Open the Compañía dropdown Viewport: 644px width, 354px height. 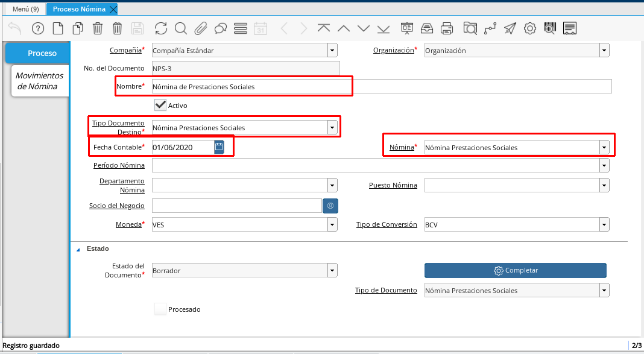[332, 51]
